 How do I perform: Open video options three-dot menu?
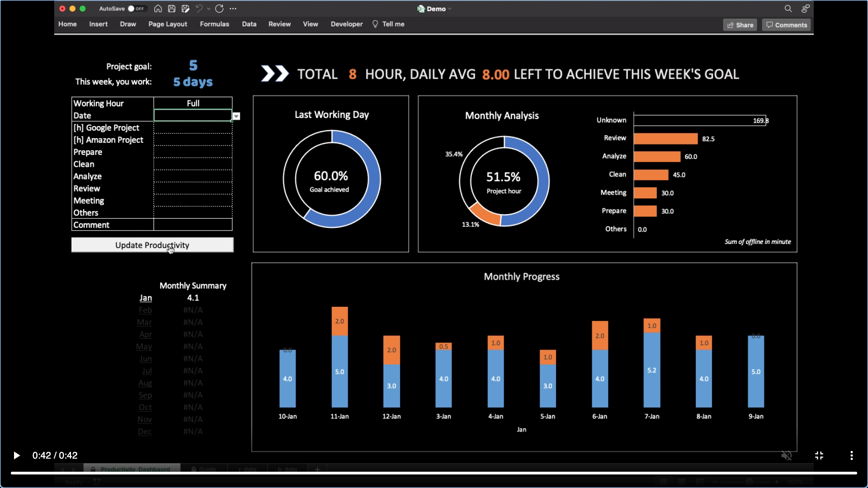coord(851,455)
